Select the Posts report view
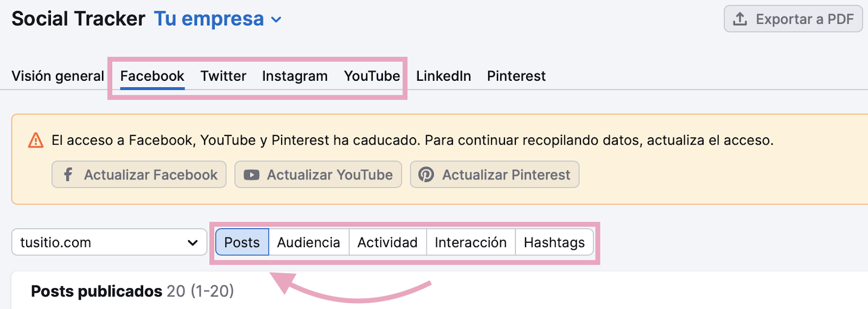 pyautogui.click(x=242, y=242)
